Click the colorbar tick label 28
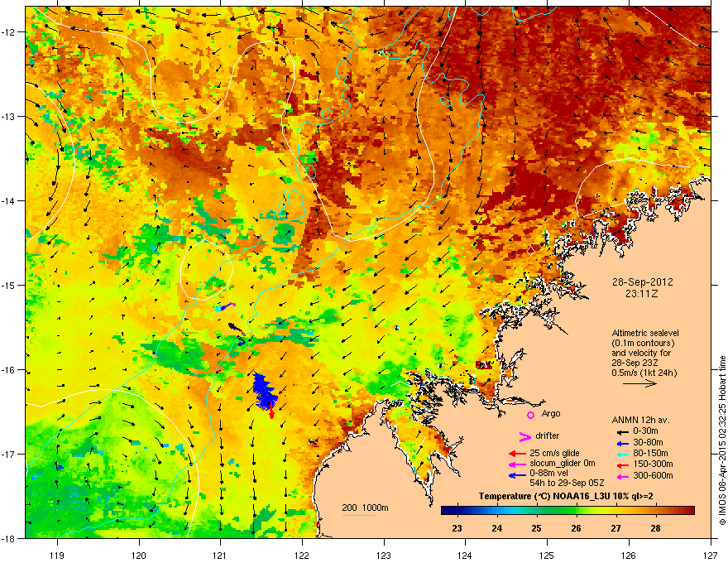This screenshot has width=728, height=563. 655,528
